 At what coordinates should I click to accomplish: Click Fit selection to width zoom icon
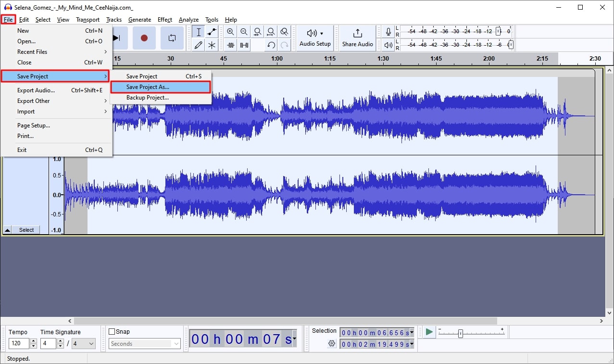pos(258,32)
